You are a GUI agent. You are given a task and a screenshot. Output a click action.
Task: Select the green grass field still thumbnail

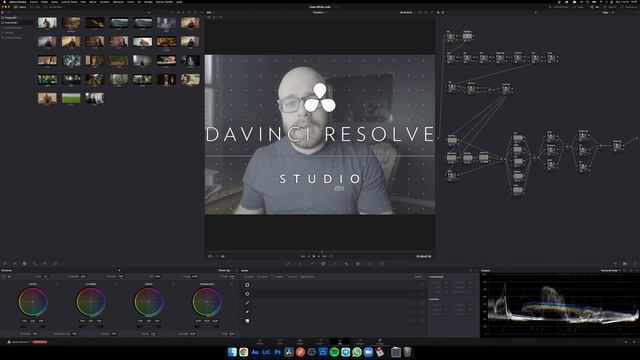71,98
